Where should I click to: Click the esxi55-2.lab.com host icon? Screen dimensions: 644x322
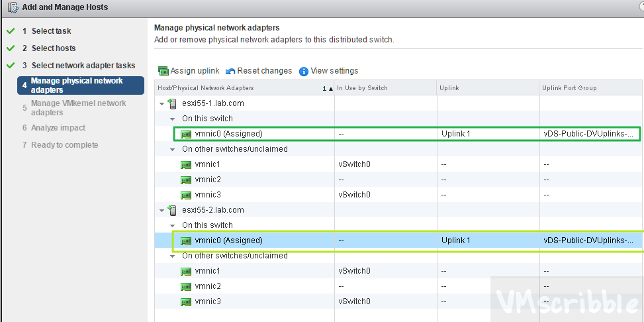point(173,210)
